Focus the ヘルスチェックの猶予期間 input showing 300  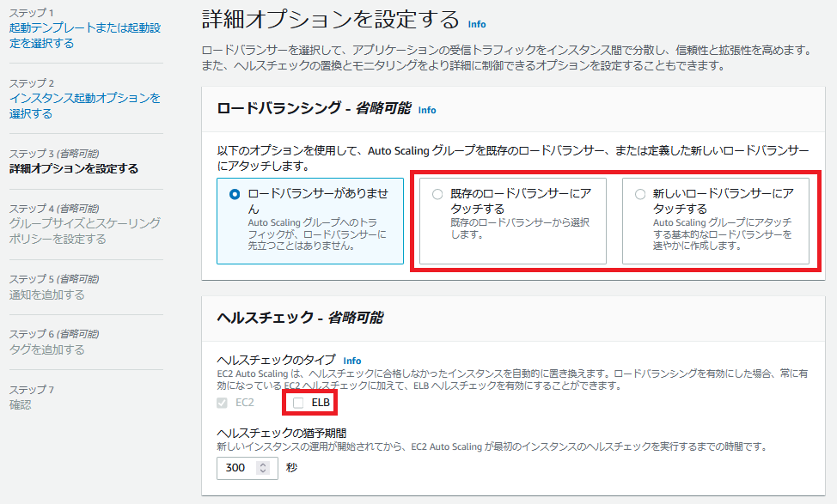click(x=247, y=468)
